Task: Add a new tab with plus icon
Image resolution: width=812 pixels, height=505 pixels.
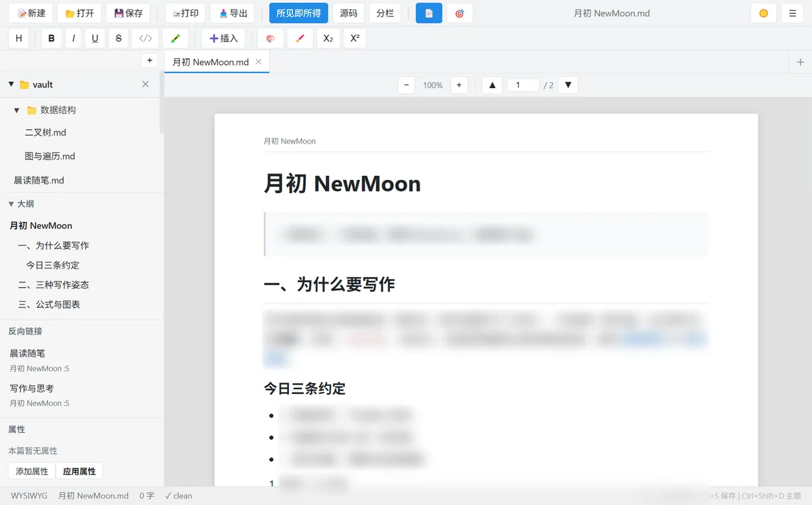Action: pos(800,62)
